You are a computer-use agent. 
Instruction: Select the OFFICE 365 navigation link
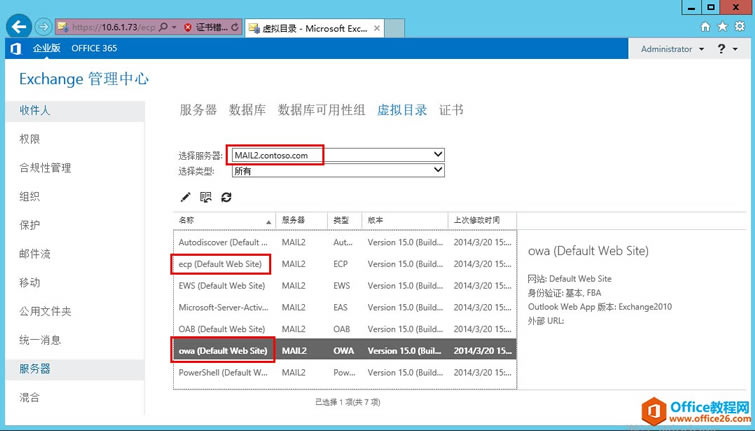94,48
